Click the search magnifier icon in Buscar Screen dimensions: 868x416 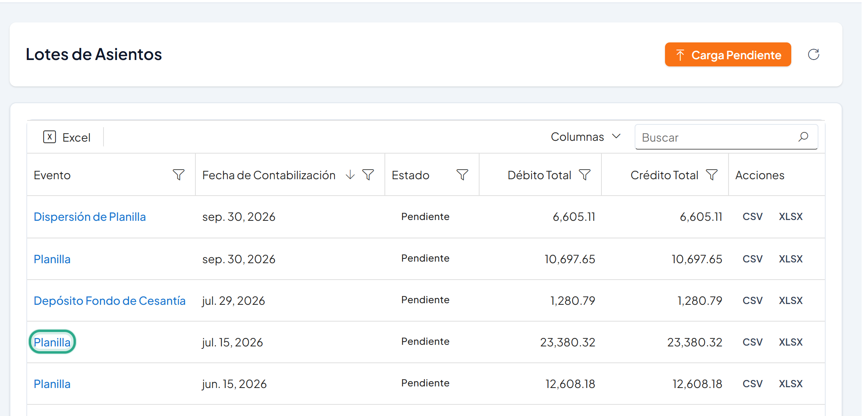803,137
